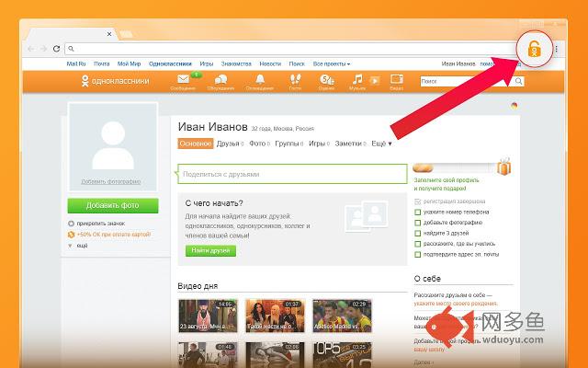Screen dimensions: 588x368
Task: Click the profile completion progress bar
Action: (455, 167)
